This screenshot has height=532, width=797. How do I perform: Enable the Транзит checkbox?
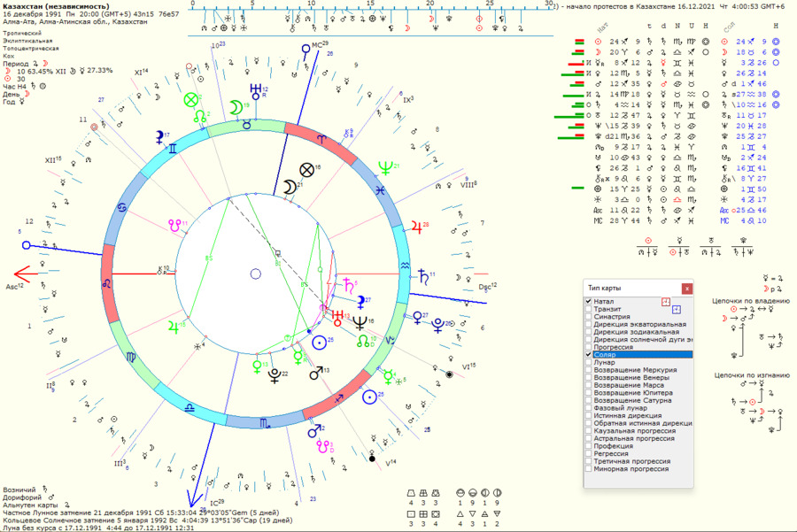(x=589, y=309)
